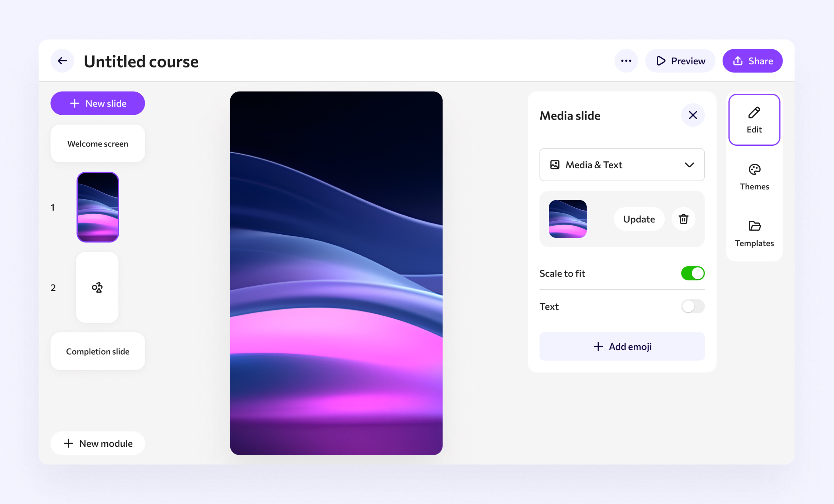Preview the course
Screen dimensions: 834x504
680,61
